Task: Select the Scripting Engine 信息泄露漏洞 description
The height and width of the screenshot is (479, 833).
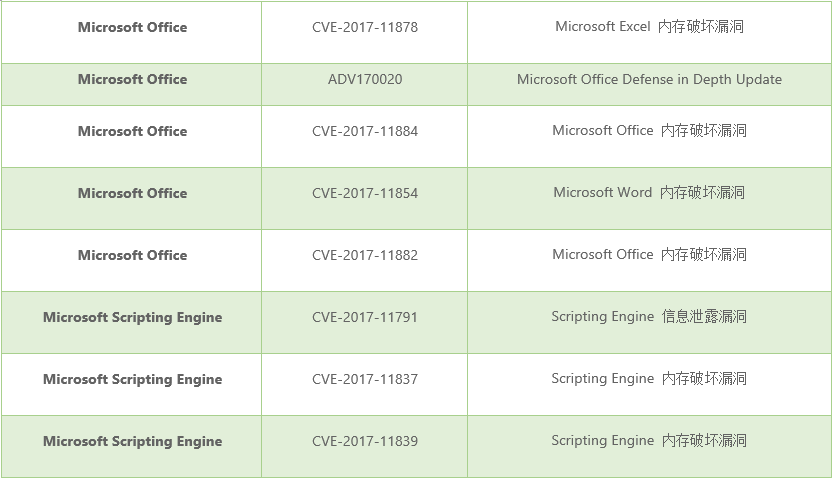Action: (649, 317)
